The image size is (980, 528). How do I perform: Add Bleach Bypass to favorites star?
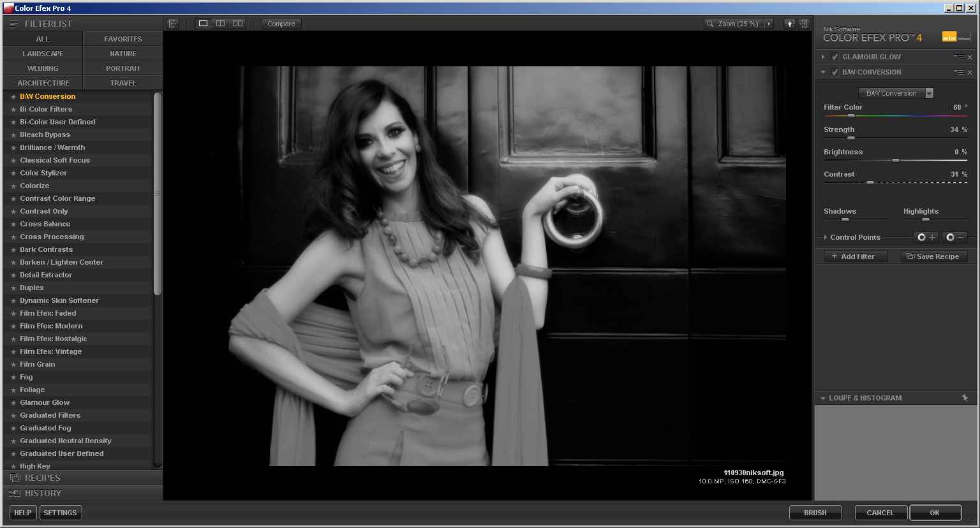click(13, 135)
